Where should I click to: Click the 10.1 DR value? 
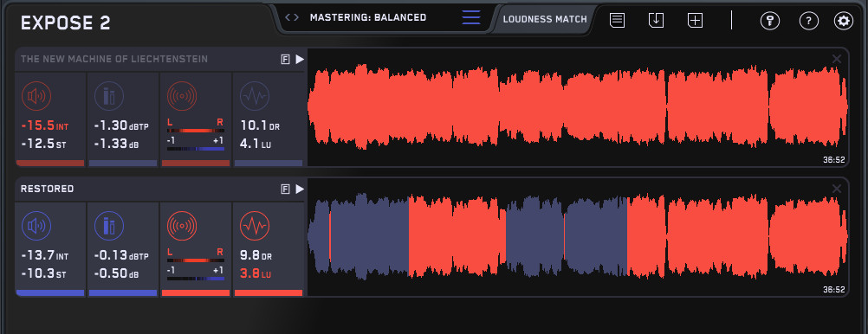(x=260, y=126)
